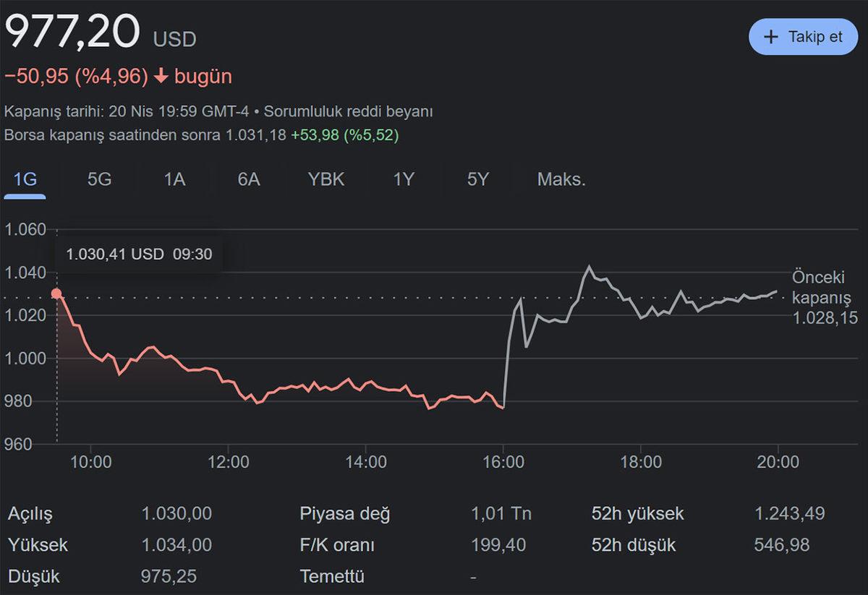Open the 1A one-month chart
Screen dimensions: 868x595
coord(174,179)
